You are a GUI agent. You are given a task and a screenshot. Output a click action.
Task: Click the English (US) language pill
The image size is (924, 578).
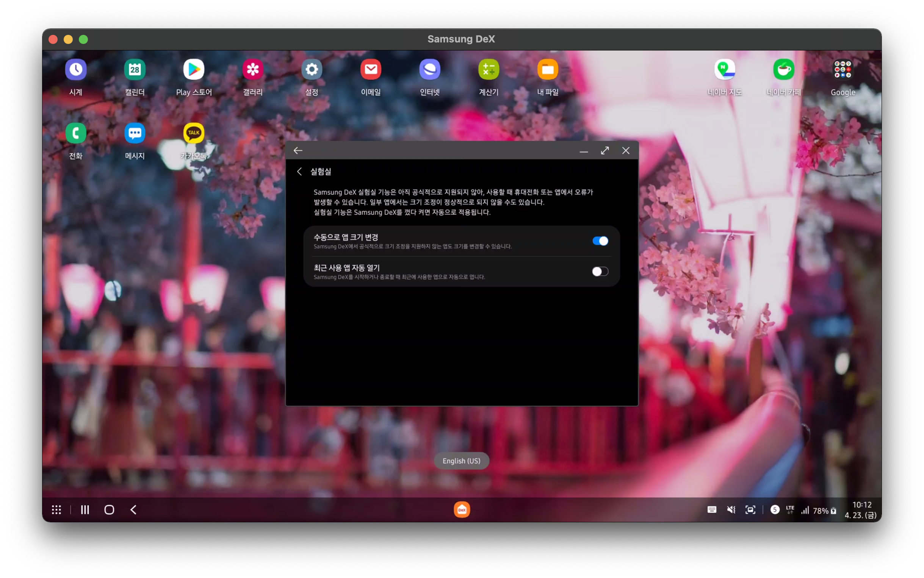coord(461,461)
